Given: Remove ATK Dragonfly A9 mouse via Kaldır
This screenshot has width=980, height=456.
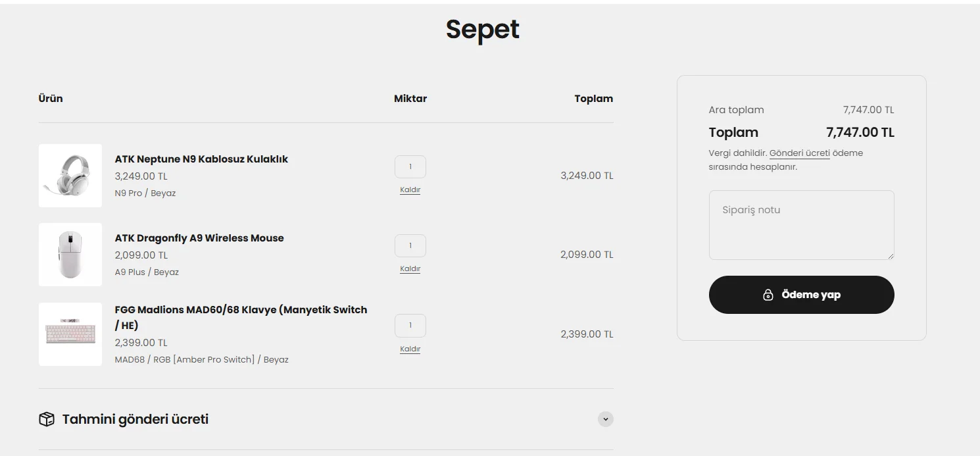Looking at the screenshot, I should [410, 269].
